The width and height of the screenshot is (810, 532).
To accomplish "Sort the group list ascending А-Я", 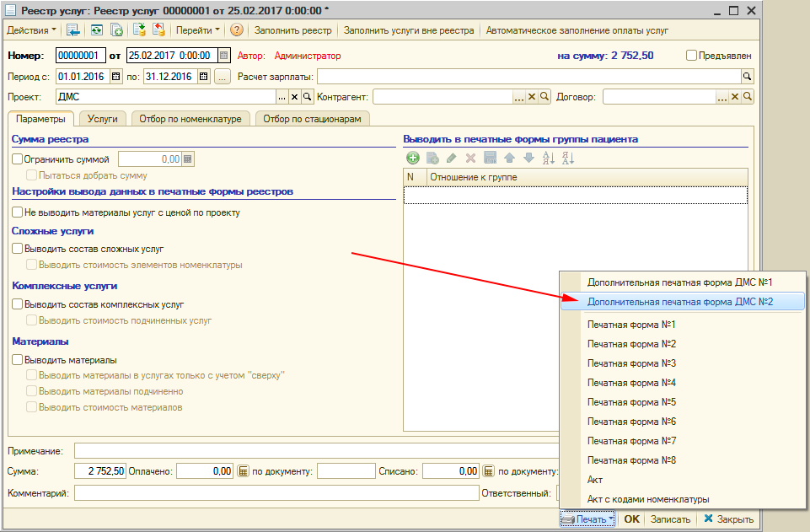I will coord(548,158).
